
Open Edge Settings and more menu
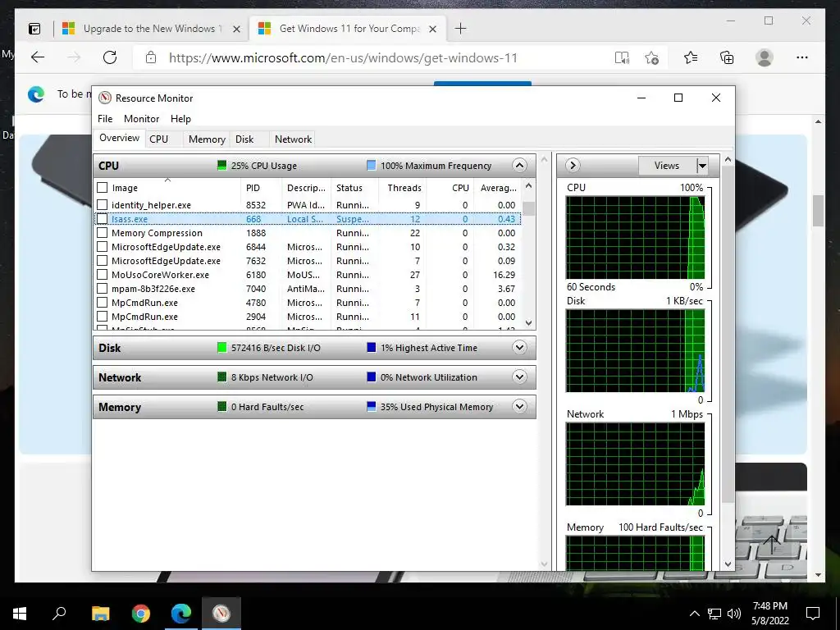tap(802, 58)
